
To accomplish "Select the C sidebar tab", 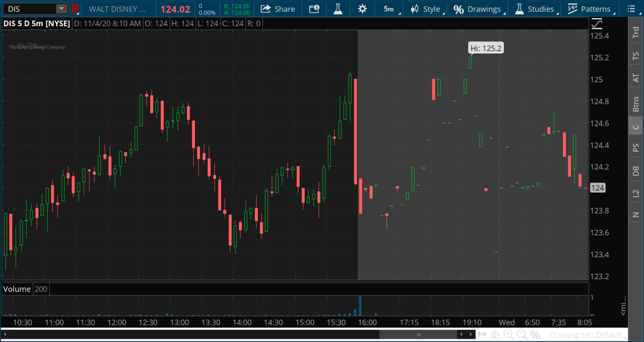I will [636, 127].
